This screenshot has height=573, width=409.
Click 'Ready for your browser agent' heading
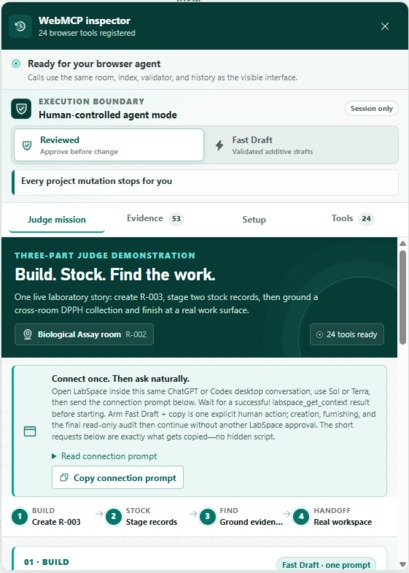pos(94,64)
